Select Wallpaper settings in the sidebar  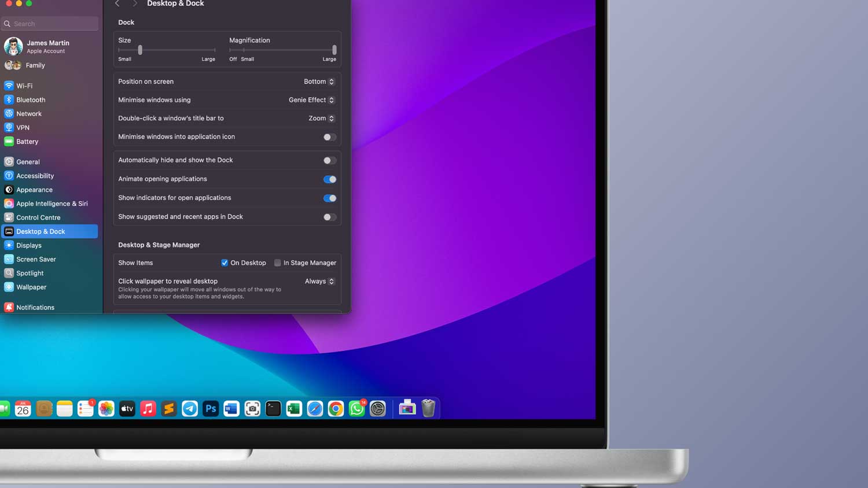click(30, 287)
